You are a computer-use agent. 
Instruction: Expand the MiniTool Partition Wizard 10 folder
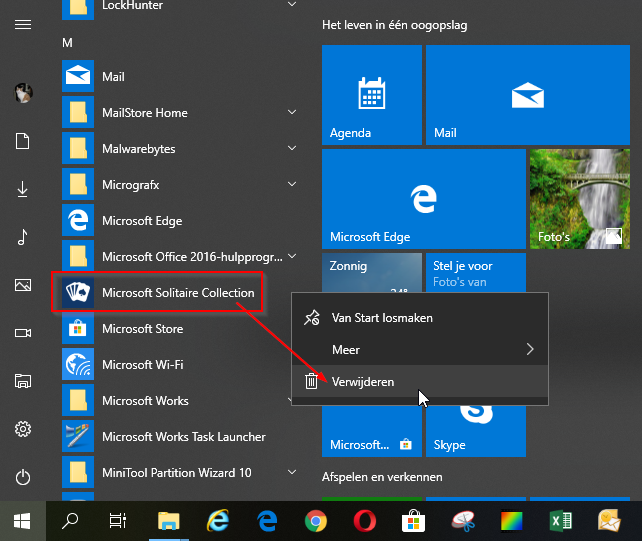coord(292,473)
